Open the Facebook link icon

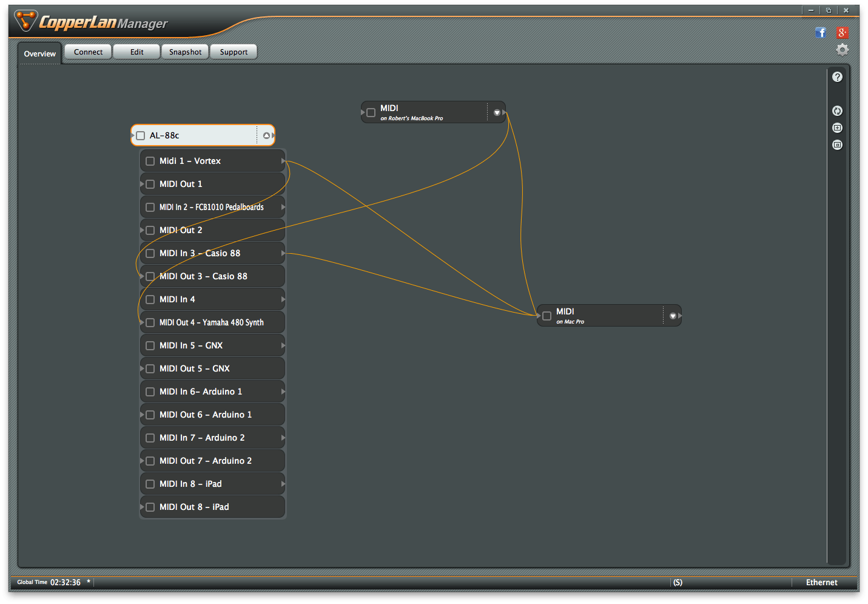click(821, 33)
